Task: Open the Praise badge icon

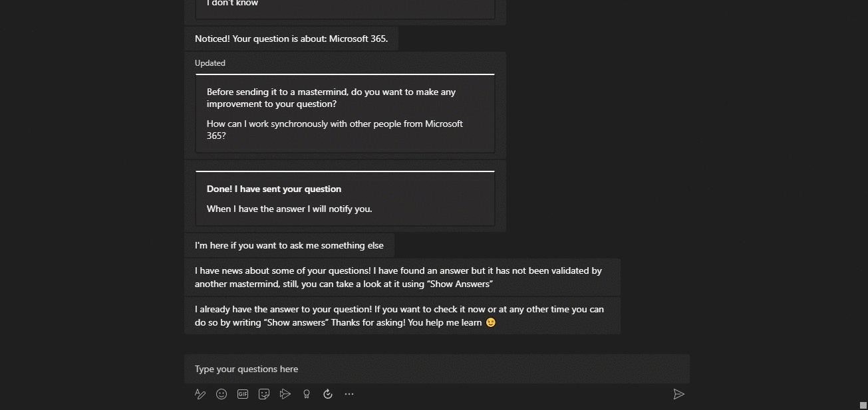Action: point(307,394)
